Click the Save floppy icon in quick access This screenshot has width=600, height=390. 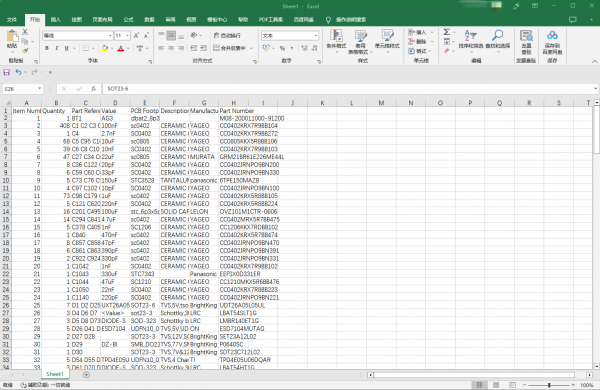click(7, 72)
